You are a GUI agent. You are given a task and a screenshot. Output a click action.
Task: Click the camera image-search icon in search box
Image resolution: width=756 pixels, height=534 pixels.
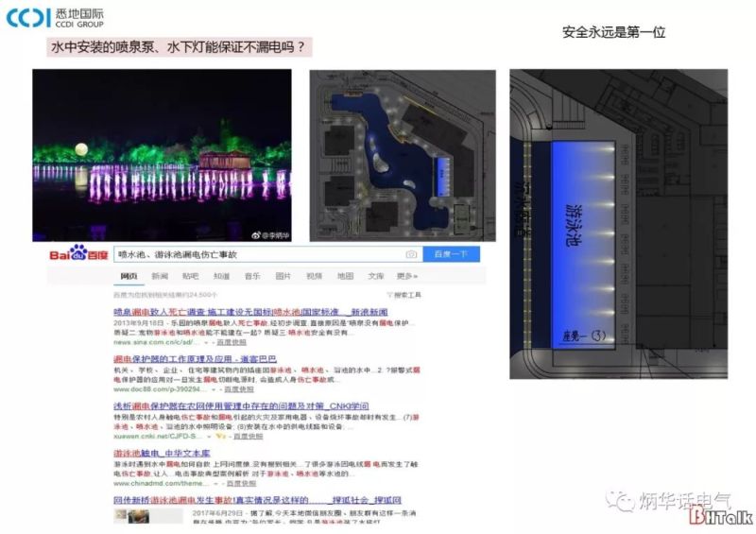[x=411, y=254]
